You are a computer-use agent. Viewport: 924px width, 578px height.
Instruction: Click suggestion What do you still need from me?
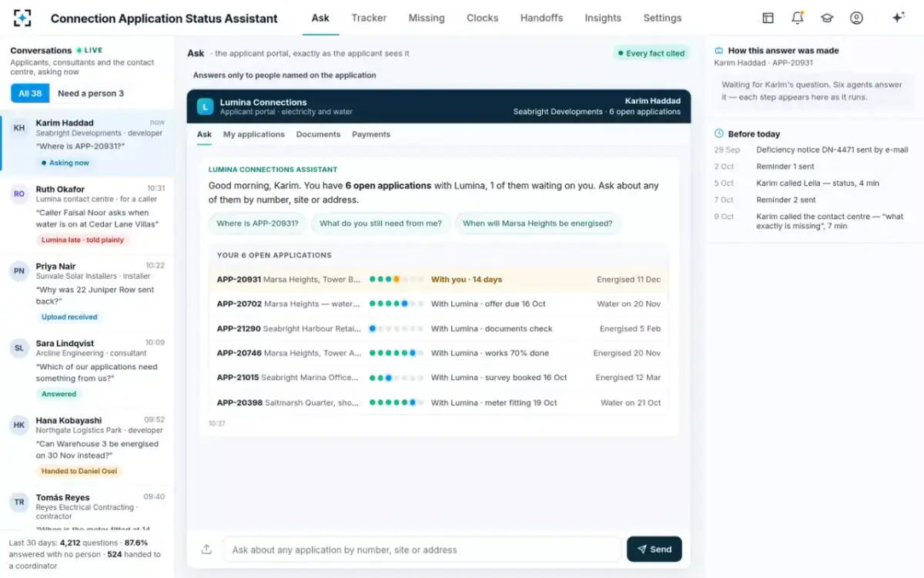(x=380, y=223)
